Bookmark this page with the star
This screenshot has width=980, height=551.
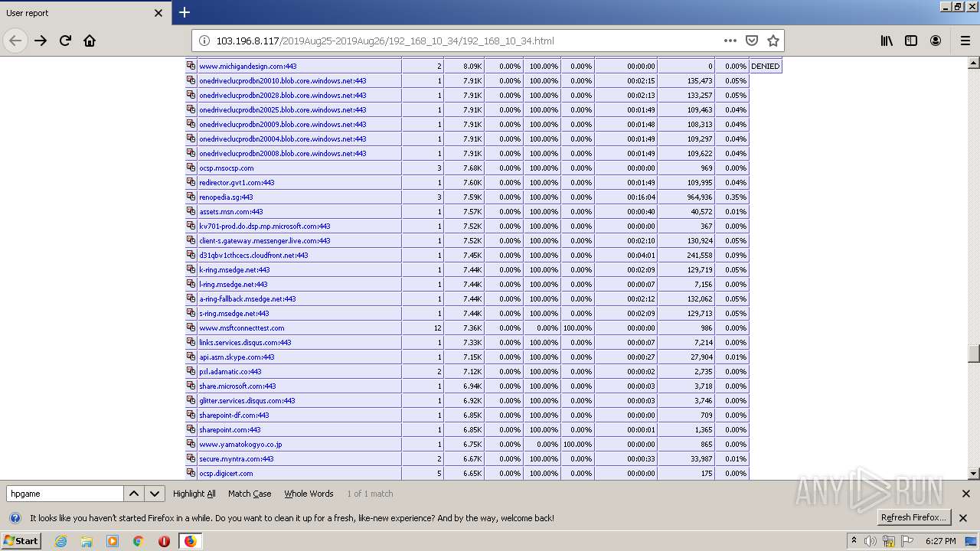[773, 41]
